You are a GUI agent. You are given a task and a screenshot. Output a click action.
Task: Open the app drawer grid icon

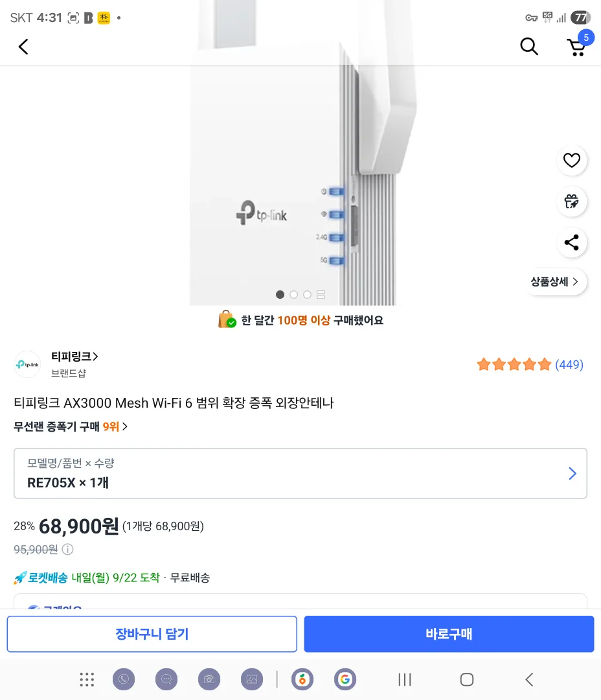(x=87, y=679)
